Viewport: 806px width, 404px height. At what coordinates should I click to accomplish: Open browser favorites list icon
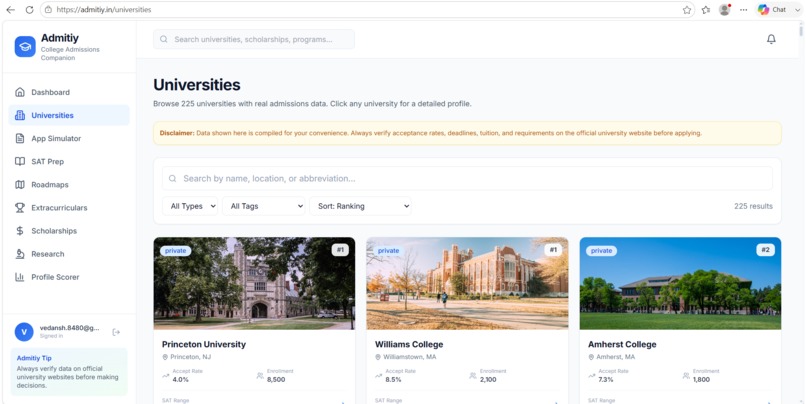(706, 9)
